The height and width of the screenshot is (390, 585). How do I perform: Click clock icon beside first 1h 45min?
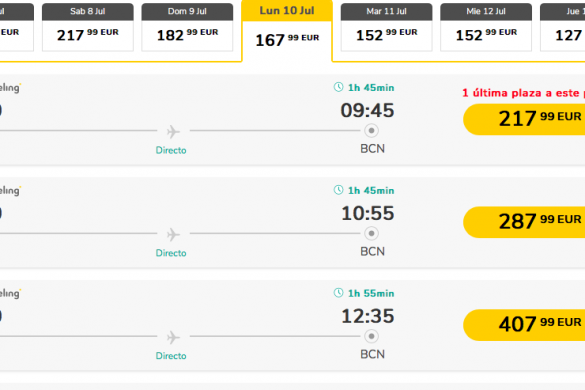coord(338,87)
